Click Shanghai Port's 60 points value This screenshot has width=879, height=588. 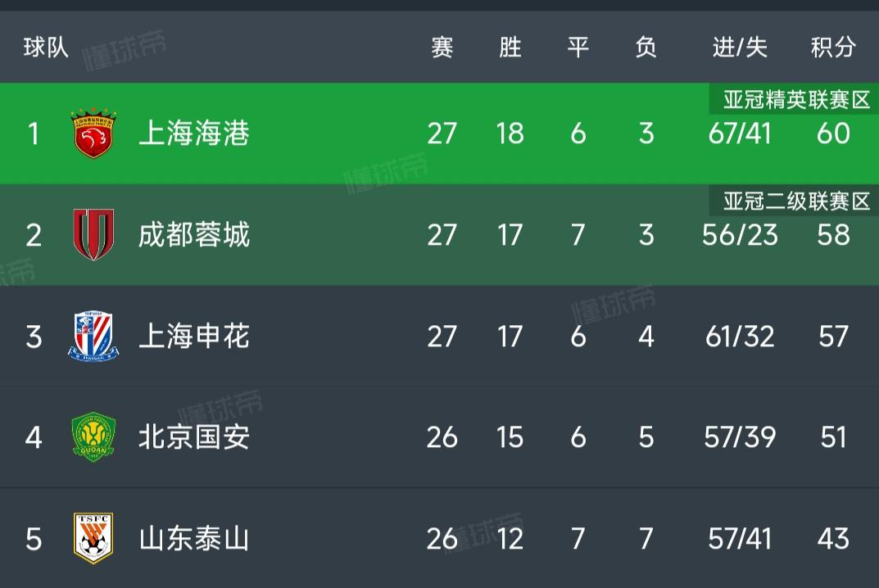[x=833, y=133]
